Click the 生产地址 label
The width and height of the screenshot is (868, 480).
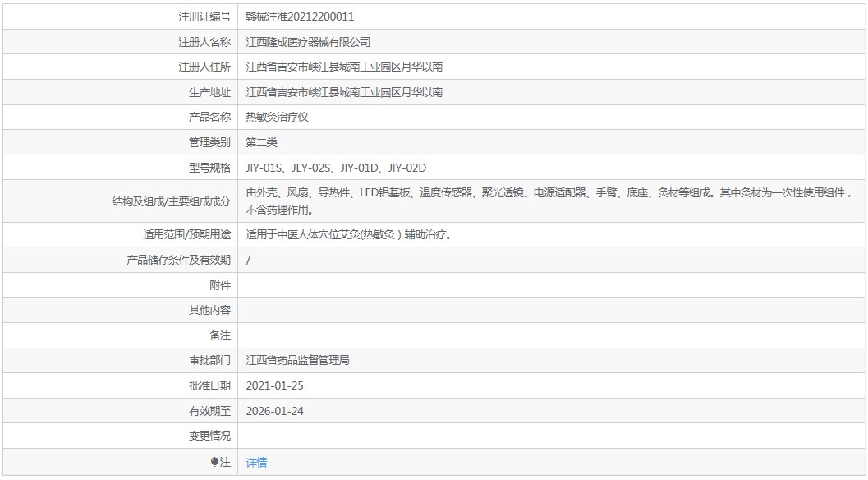(x=209, y=92)
